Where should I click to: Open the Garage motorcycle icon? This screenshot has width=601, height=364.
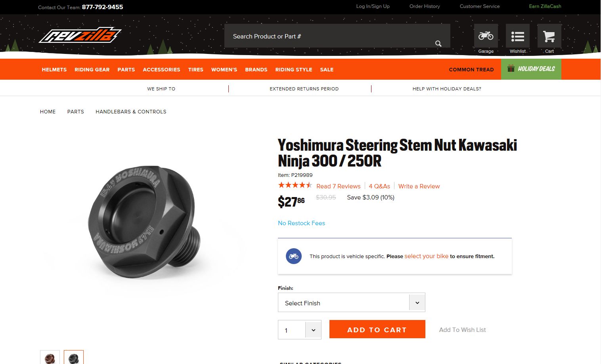point(486,36)
